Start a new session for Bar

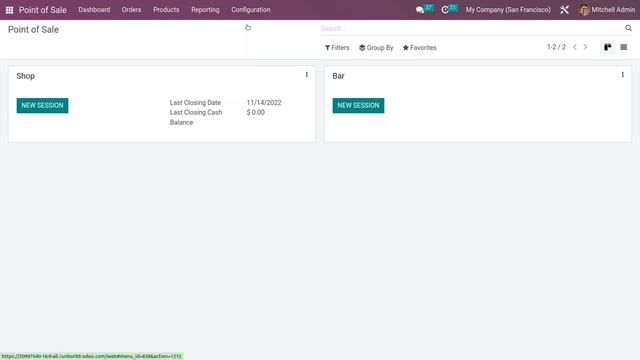[x=358, y=105]
